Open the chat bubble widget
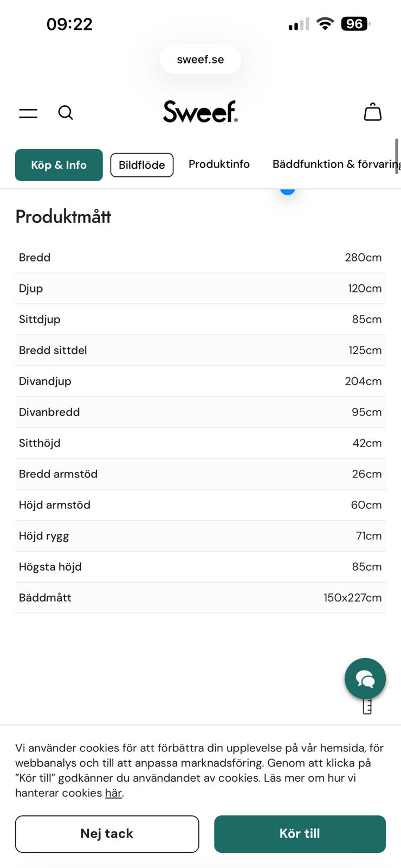 pyautogui.click(x=365, y=678)
